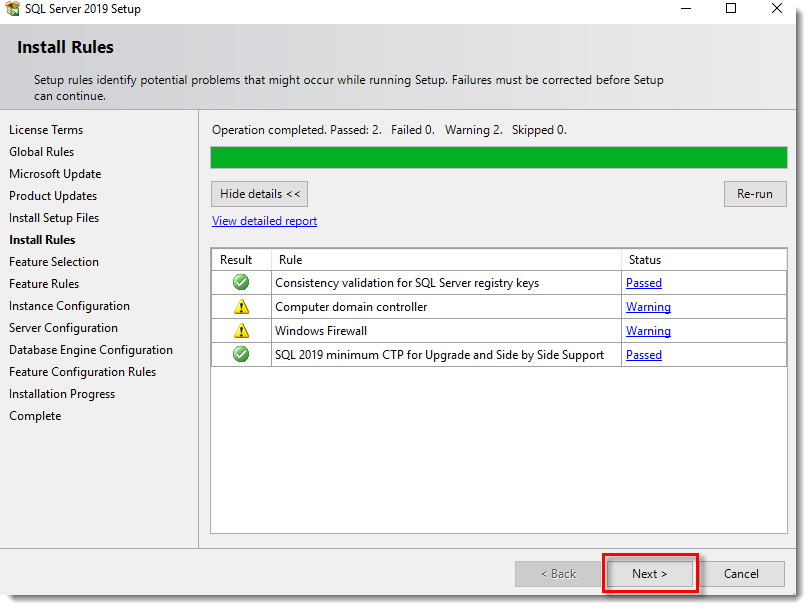Open Passed link for SQL 2019 minimum CTP

[x=644, y=355]
